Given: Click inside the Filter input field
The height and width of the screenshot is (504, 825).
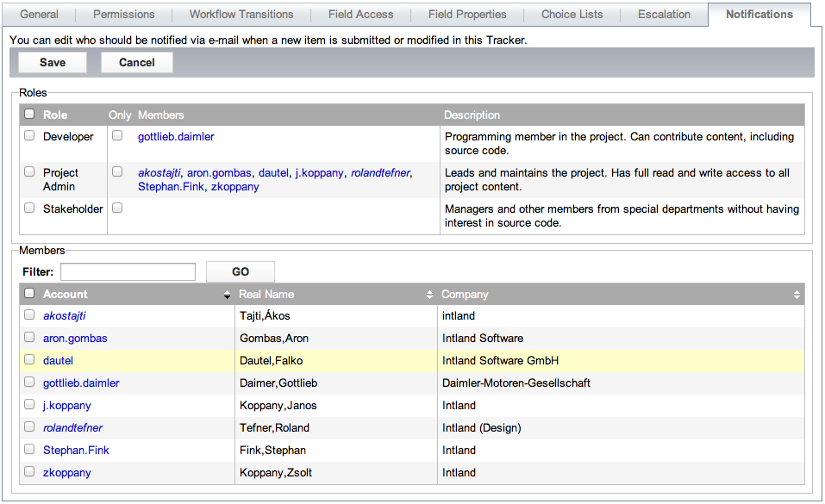Looking at the screenshot, I should [x=128, y=271].
